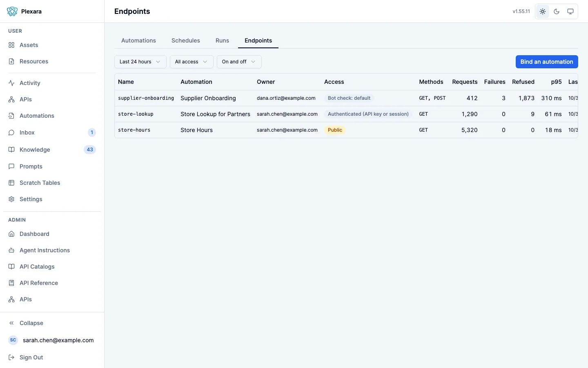Switch to dark theme moon toggle

[x=557, y=11]
